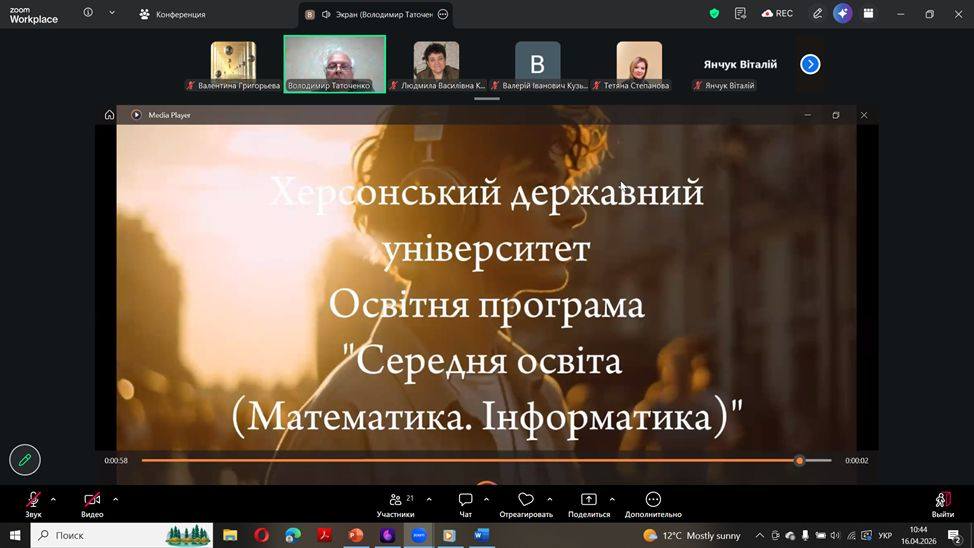Open the Чат chat panel
Image resolution: width=974 pixels, height=548 pixels.
(465, 505)
